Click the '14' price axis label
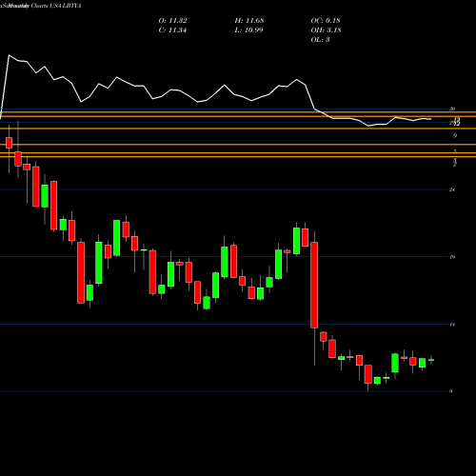476x476 pixels. [x=452, y=325]
